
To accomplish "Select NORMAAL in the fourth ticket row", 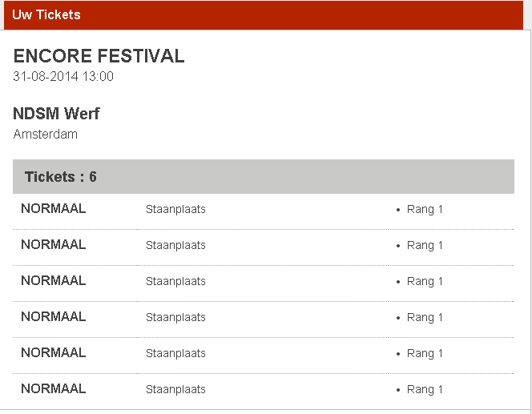I will 53,317.
